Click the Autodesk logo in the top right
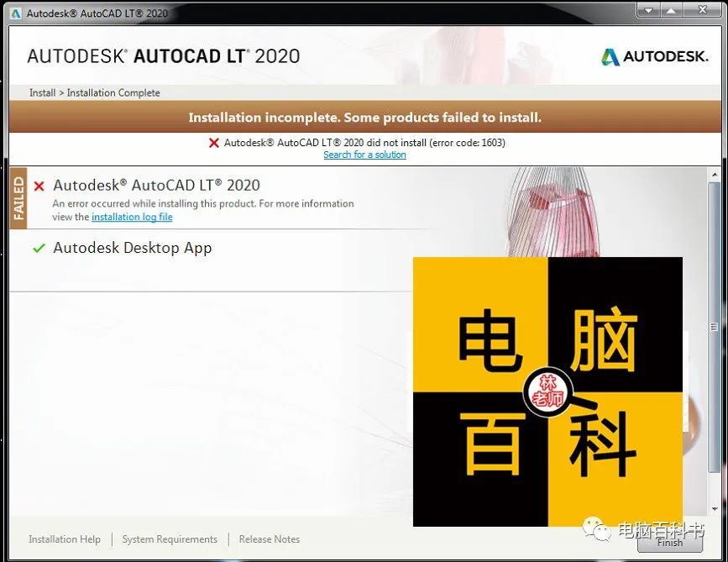This screenshot has height=562, width=728. pyautogui.click(x=654, y=56)
